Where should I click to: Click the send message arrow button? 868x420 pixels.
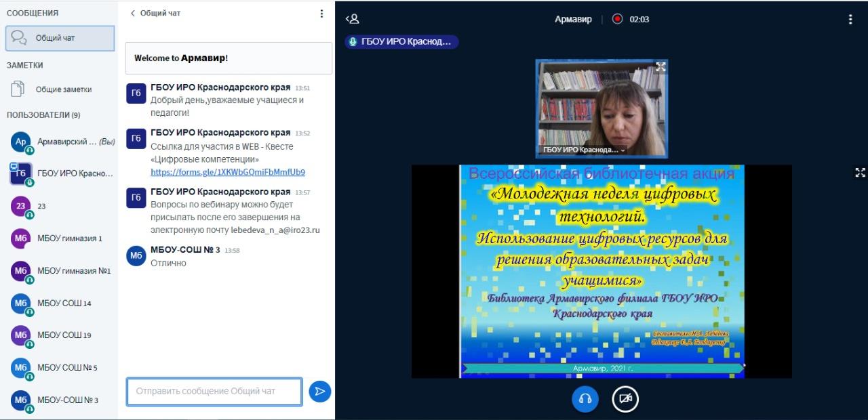319,392
